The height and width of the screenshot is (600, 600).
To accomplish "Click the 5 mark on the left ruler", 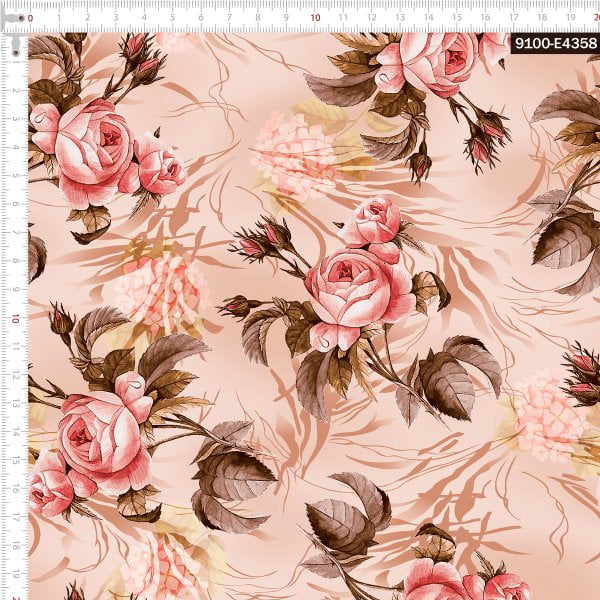I will tap(17, 175).
